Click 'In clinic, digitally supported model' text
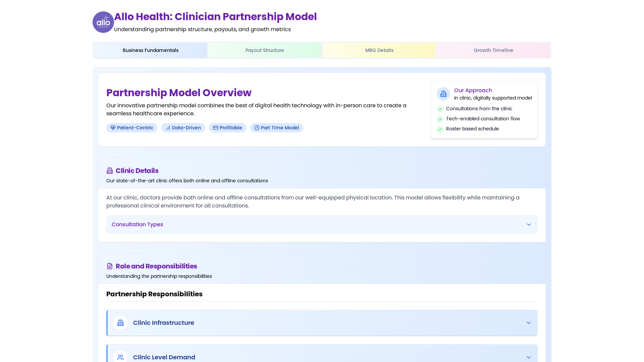The image size is (644, 362). 493,98
